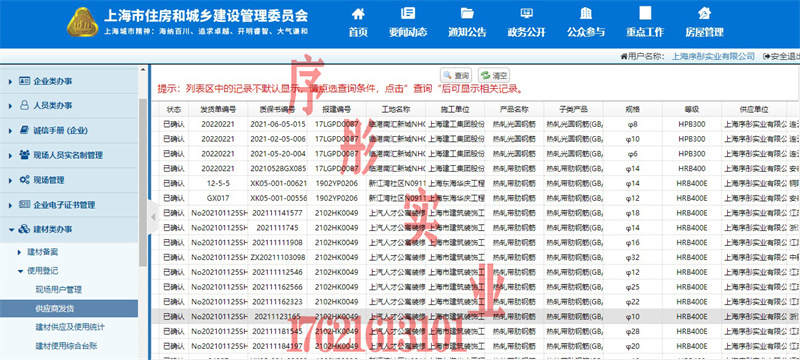800x360 pixels.
Task: Select the cell 2021-02-05-006
Action: tap(278, 139)
